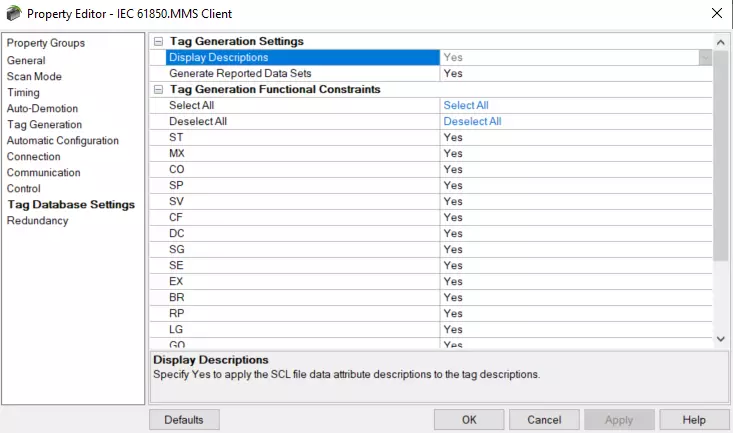Open the Auto-Demotion property group
Image resolution: width=733 pixels, height=433 pixels.
(x=42, y=108)
